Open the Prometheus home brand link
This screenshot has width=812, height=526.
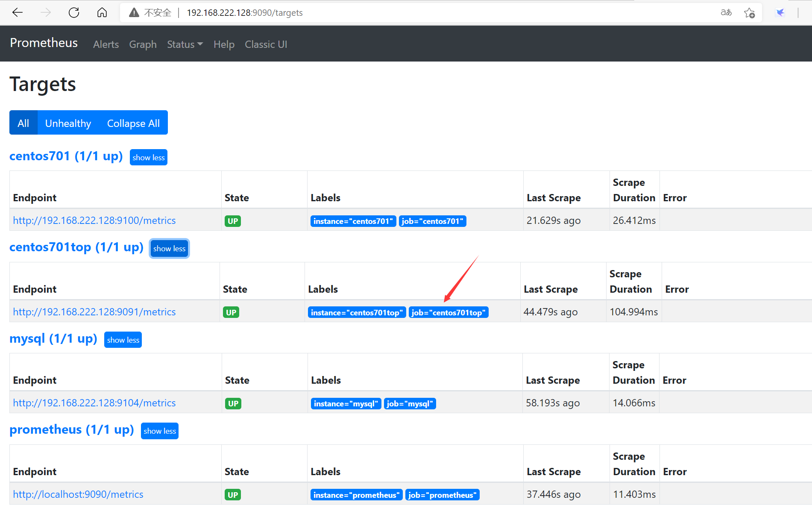pos(44,43)
